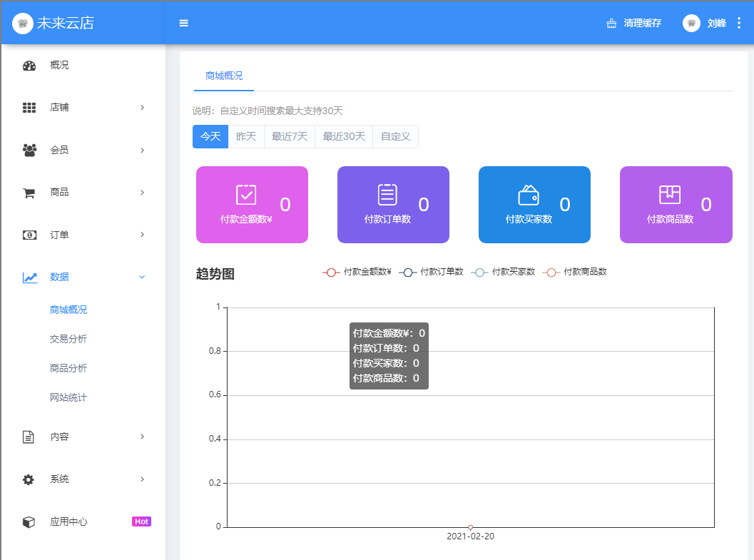Screen dimensions: 754x560
Task: Click the 商品 shopping cart icon
Action: point(29,193)
